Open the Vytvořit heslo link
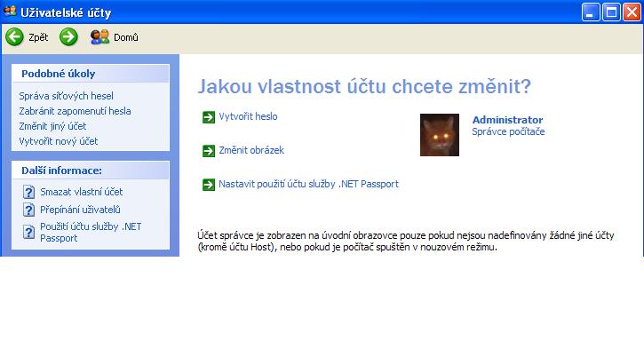Image resolution: width=644 pixels, height=341 pixels. [x=248, y=116]
